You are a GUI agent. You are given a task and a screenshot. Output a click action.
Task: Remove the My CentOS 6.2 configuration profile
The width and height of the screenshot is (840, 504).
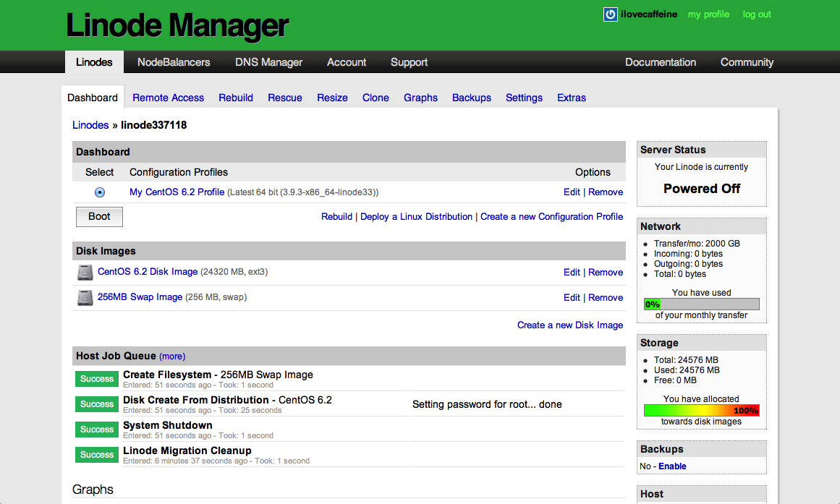click(606, 192)
